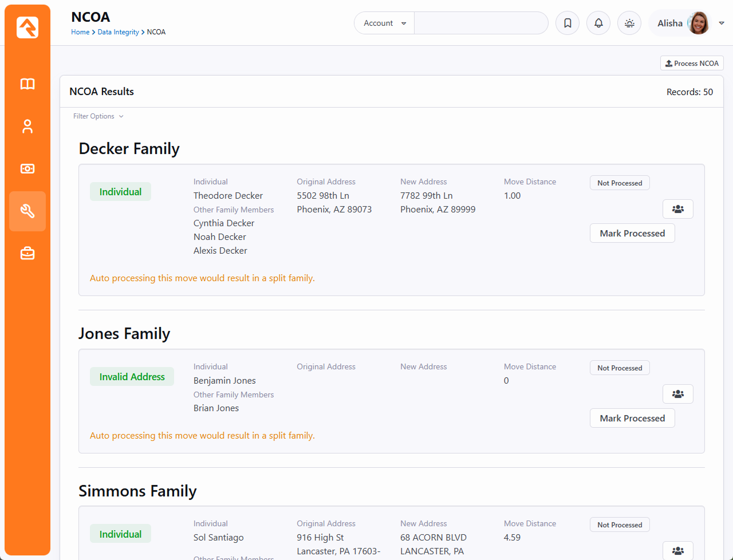
Task: Mark Decker Family record as processed
Action: coord(632,234)
